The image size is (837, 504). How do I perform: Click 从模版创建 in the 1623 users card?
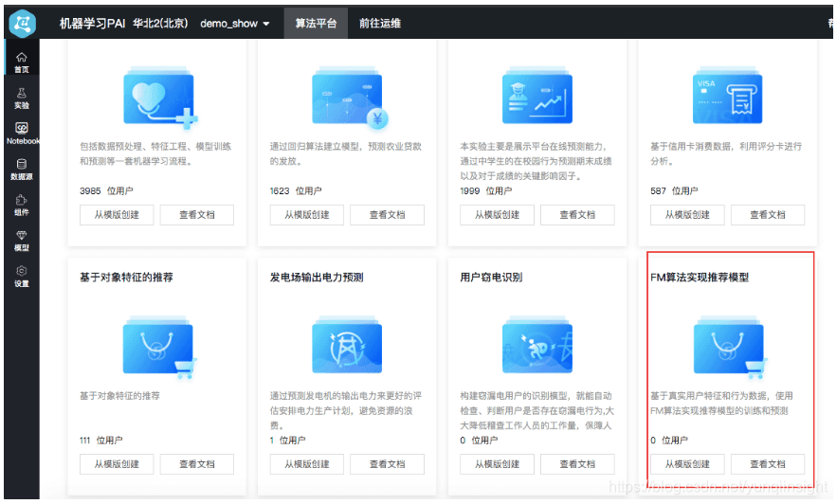[307, 215]
